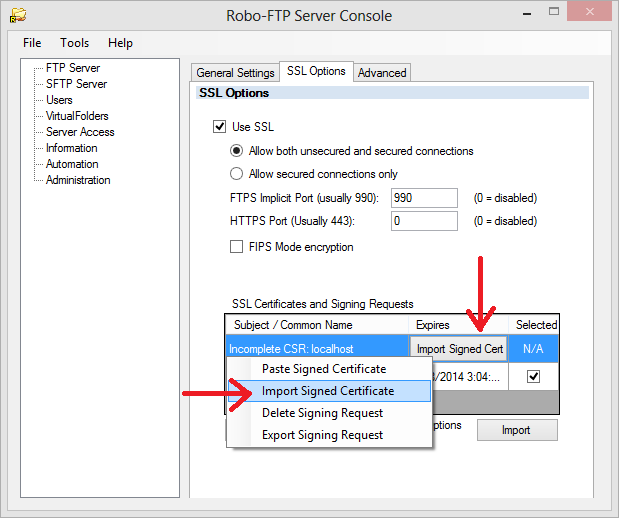Open the Tools menu
Viewport: 619px width, 518px height.
click(x=75, y=43)
